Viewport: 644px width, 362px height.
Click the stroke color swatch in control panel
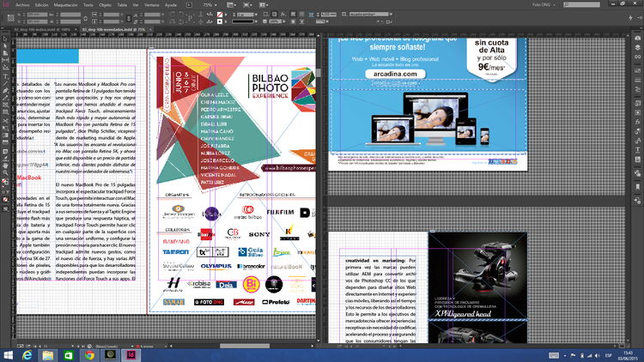tap(220, 21)
